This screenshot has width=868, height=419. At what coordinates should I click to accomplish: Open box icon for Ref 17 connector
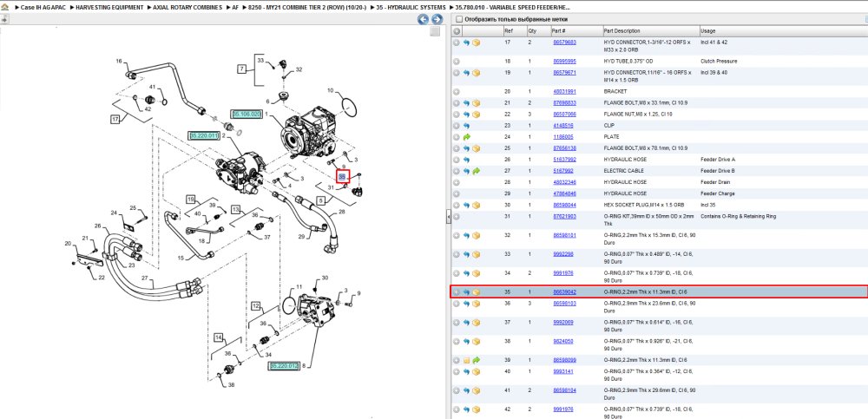tap(476, 43)
